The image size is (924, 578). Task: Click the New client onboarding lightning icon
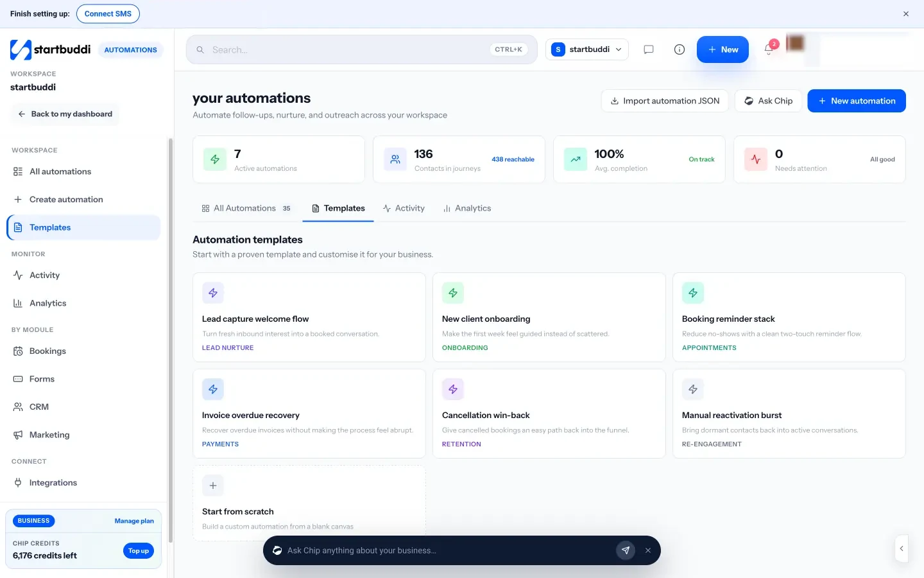pyautogui.click(x=453, y=293)
